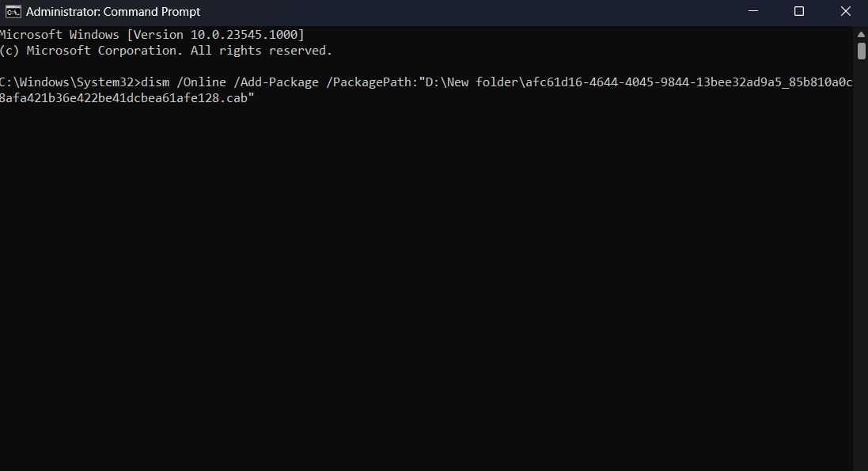Click the '/Add-Package' parameter text
The image size is (868, 471).
pos(273,82)
